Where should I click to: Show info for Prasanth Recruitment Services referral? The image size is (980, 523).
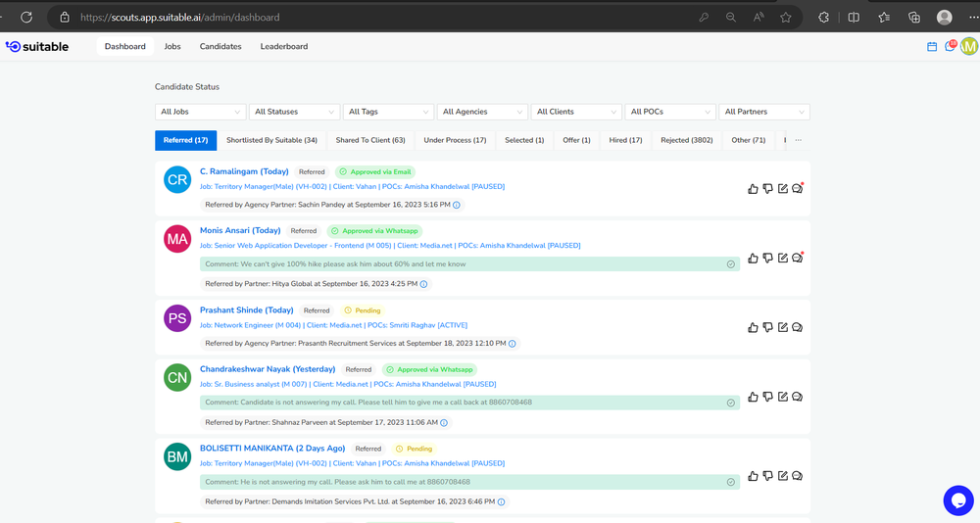point(512,344)
